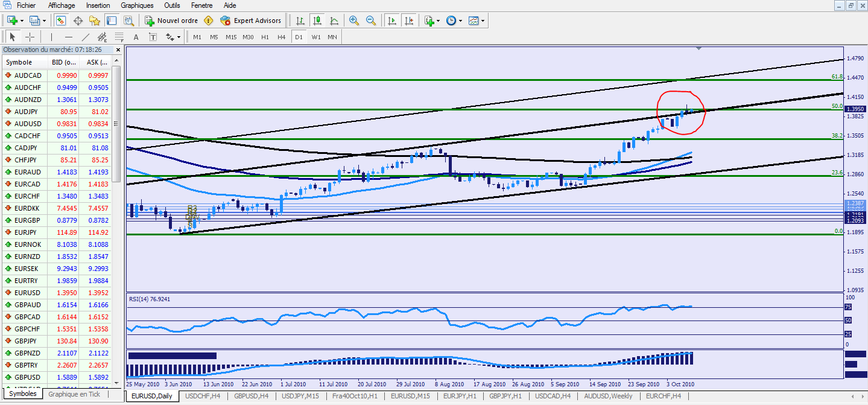The width and height of the screenshot is (868, 405).
Task: Open the new chart dropdown arrow
Action: pyautogui.click(x=22, y=21)
